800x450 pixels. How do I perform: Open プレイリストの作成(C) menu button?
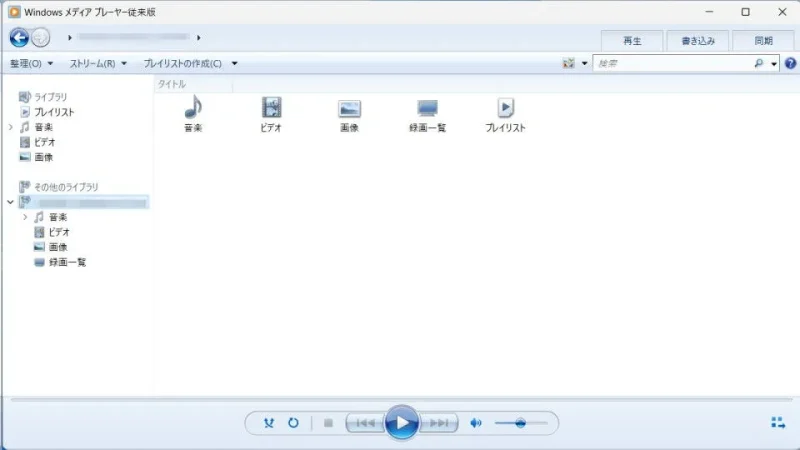(x=190, y=63)
